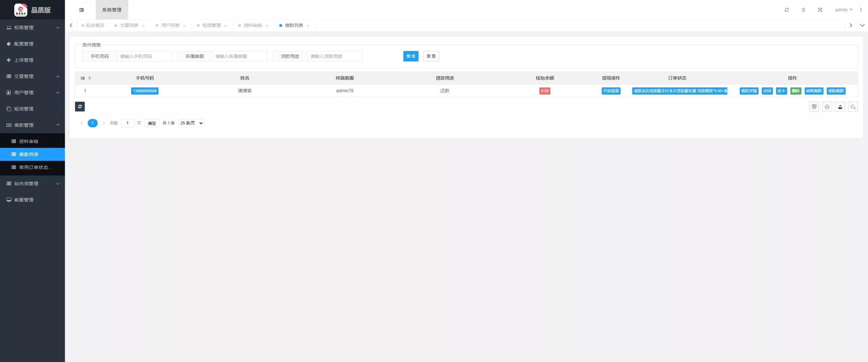Sort the table by id column

pos(90,78)
